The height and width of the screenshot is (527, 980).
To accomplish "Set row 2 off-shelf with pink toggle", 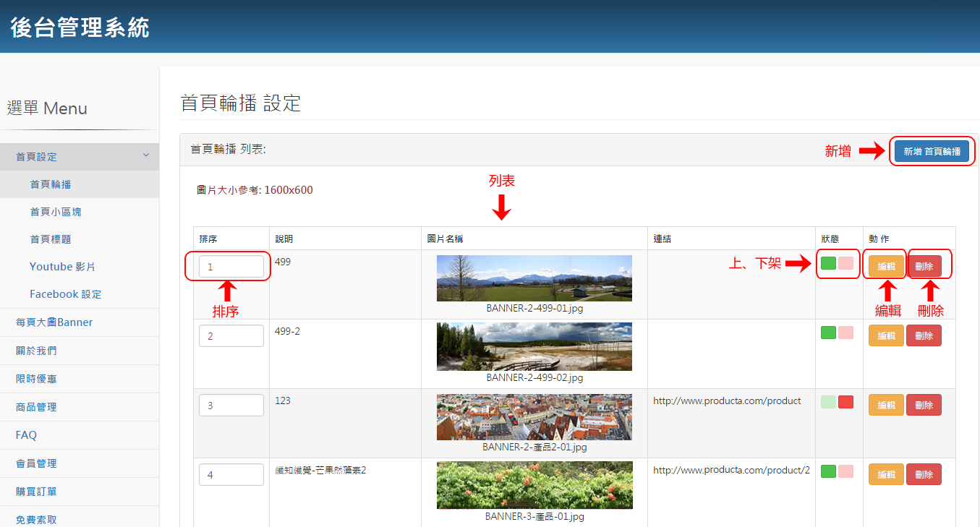I will [845, 333].
